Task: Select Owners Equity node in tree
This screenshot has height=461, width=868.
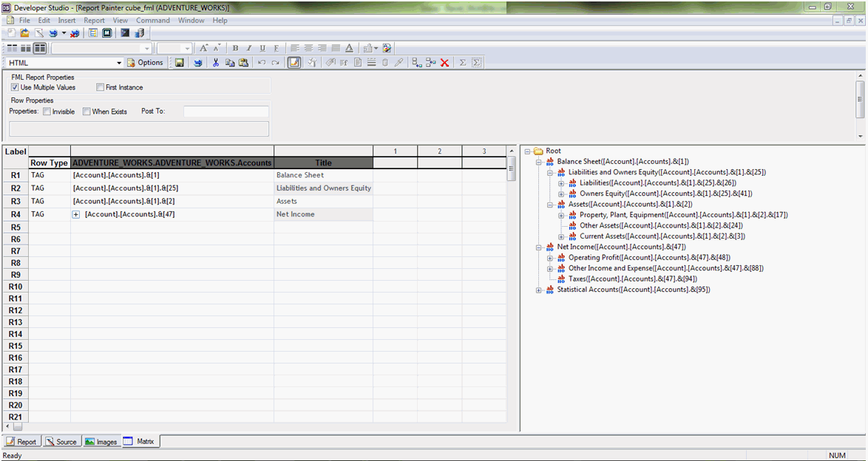Action: (666, 194)
